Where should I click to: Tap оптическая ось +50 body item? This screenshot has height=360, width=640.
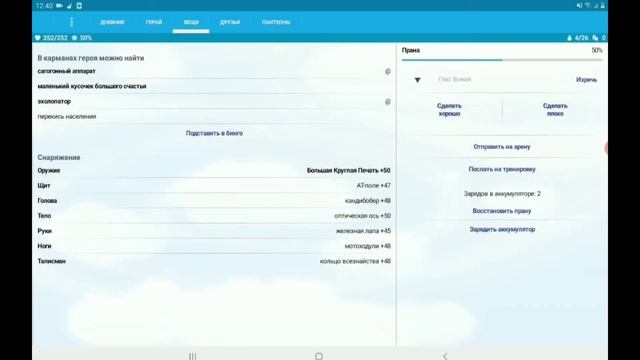pos(362,216)
